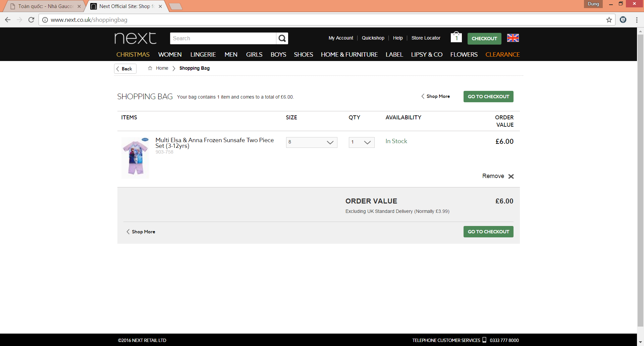Open the quantity dropdown showing 1

tap(361, 142)
